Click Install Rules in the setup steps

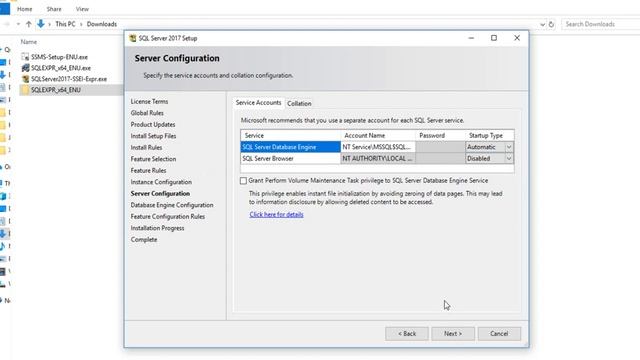pos(146,147)
